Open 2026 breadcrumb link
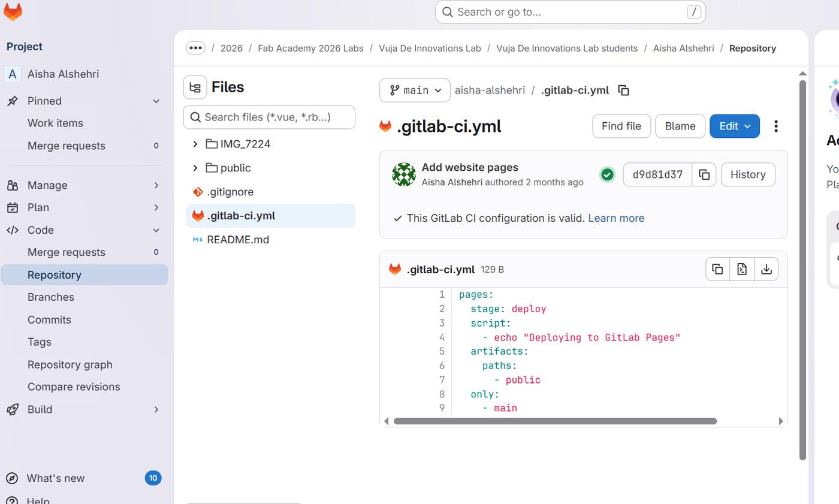Screen dimensions: 839x504 click(231, 48)
